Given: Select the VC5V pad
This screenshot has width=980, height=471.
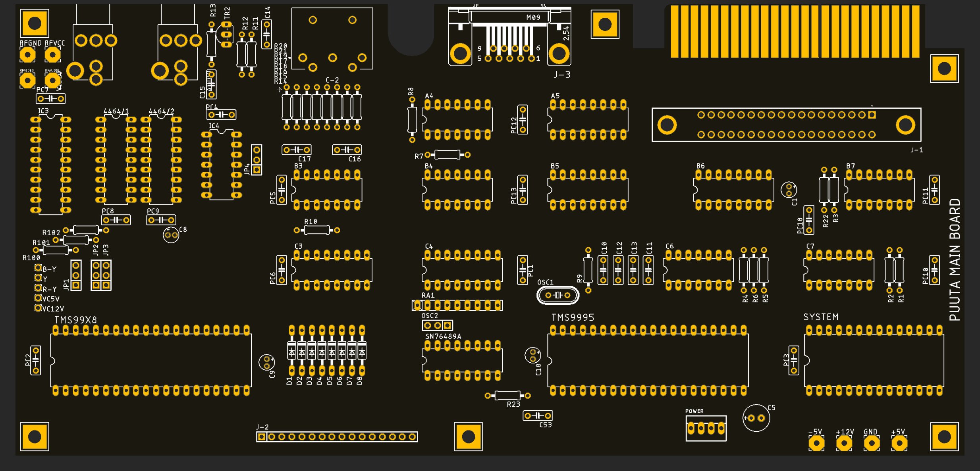Looking at the screenshot, I should 38,298.
